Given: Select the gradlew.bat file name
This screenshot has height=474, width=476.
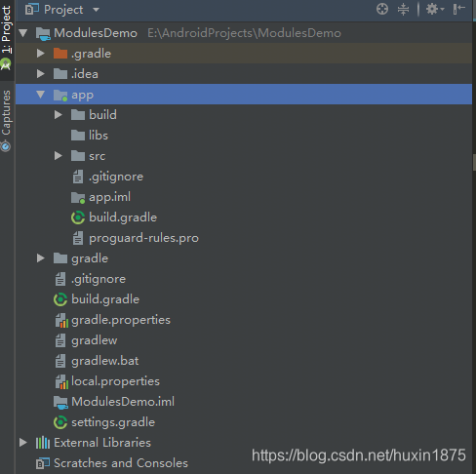Looking at the screenshot, I should [x=105, y=361].
